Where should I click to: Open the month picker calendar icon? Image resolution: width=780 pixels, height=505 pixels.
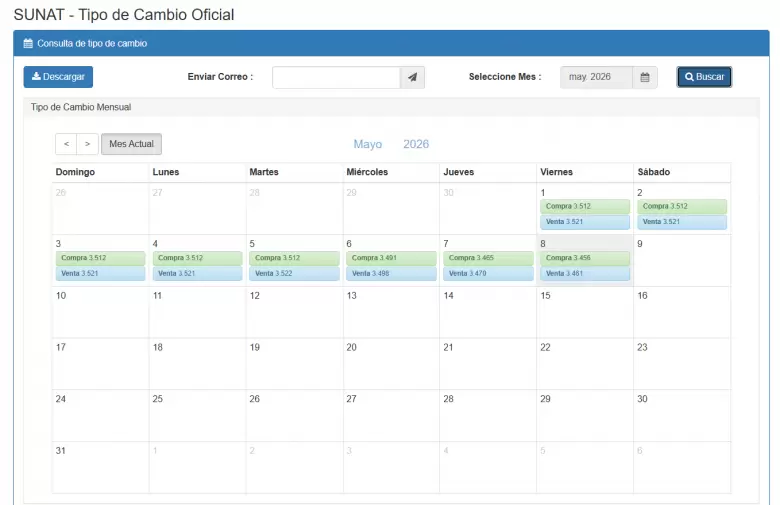point(645,77)
